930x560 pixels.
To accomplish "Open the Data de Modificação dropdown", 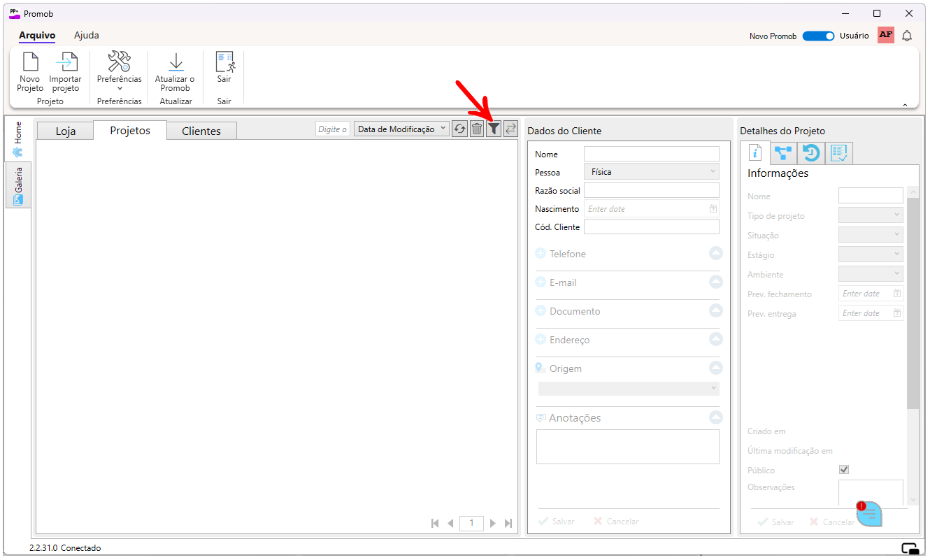I will click(x=401, y=129).
